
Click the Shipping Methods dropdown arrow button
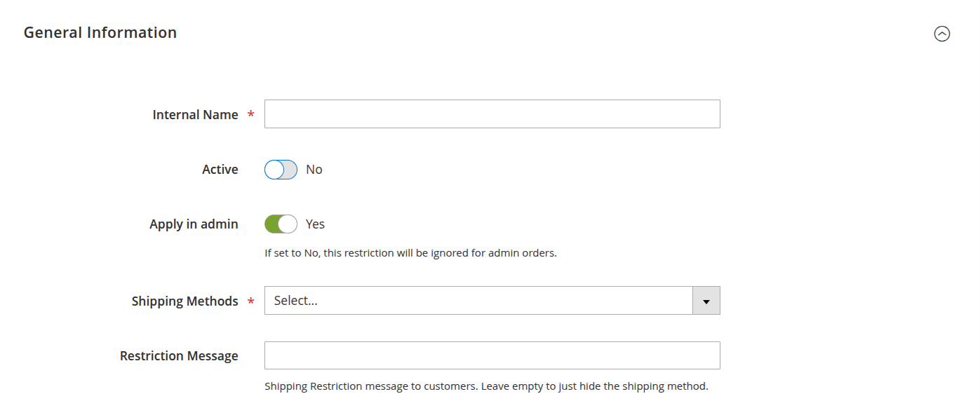pos(706,301)
